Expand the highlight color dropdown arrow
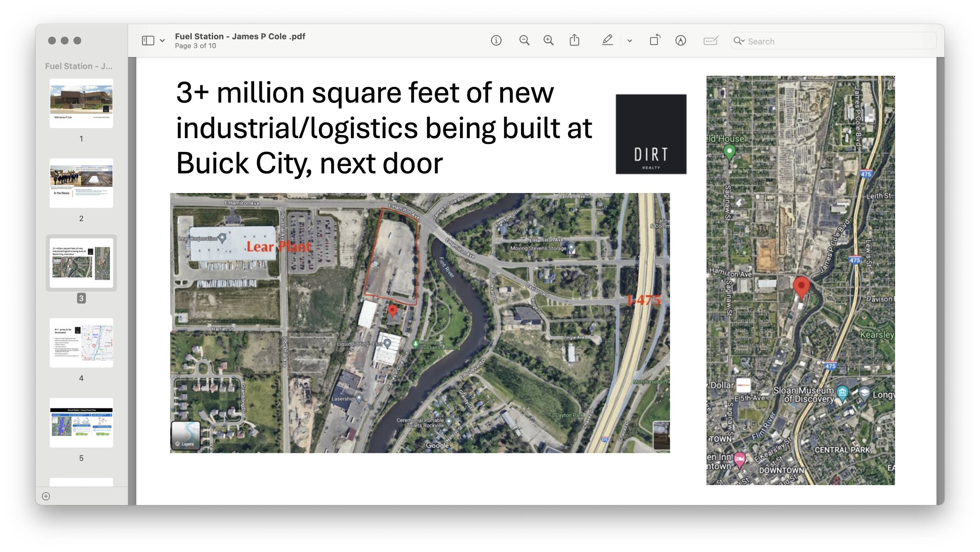The width and height of the screenshot is (980, 552). (629, 41)
